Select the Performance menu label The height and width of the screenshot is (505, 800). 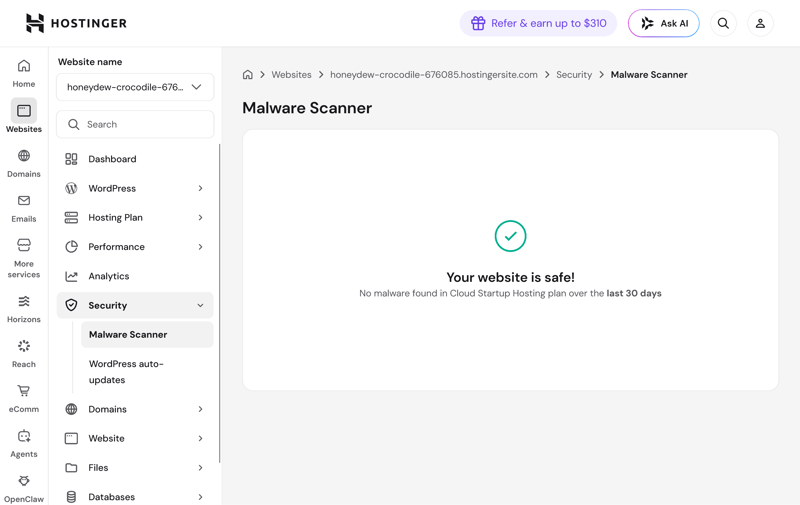pos(116,247)
